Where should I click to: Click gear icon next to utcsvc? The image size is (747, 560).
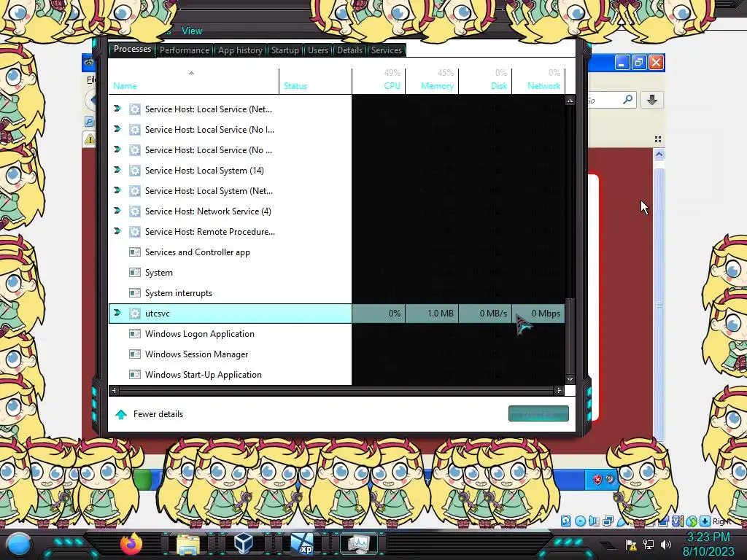click(135, 314)
